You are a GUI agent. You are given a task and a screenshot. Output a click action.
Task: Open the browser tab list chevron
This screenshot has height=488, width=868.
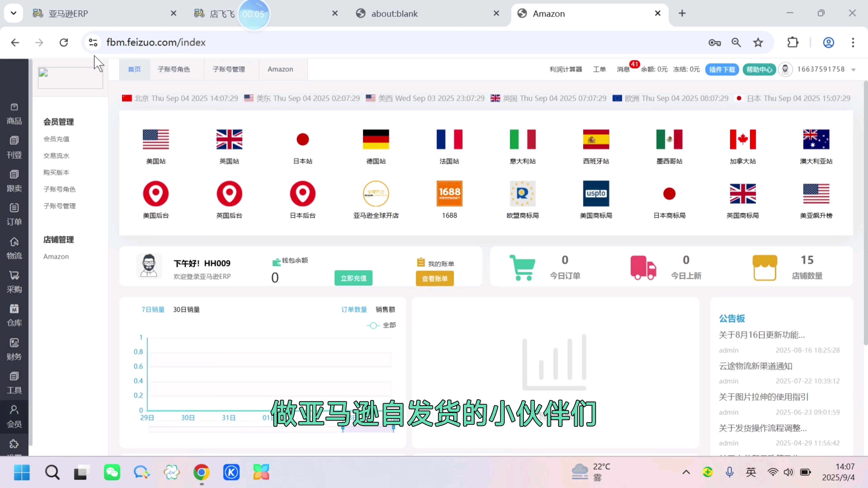tap(14, 14)
